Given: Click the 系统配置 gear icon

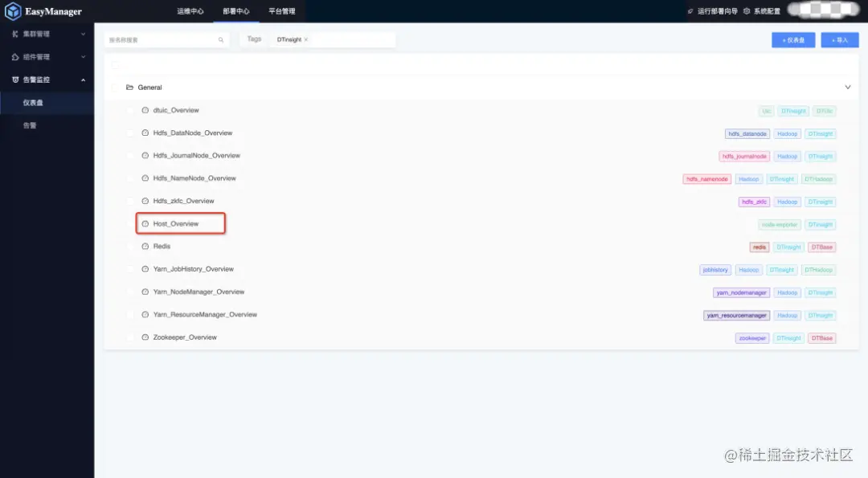Looking at the screenshot, I should click(747, 11).
